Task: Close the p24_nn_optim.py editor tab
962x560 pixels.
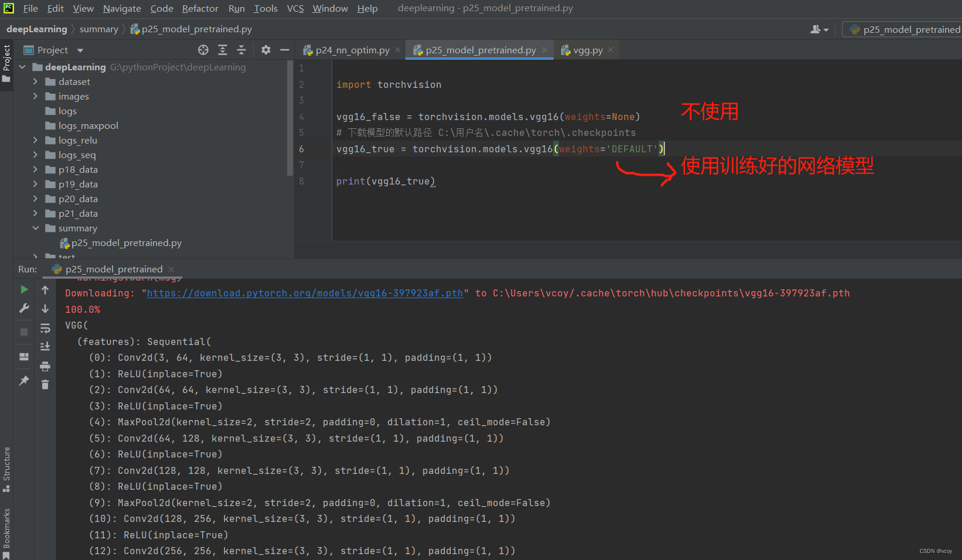Action: coord(398,50)
